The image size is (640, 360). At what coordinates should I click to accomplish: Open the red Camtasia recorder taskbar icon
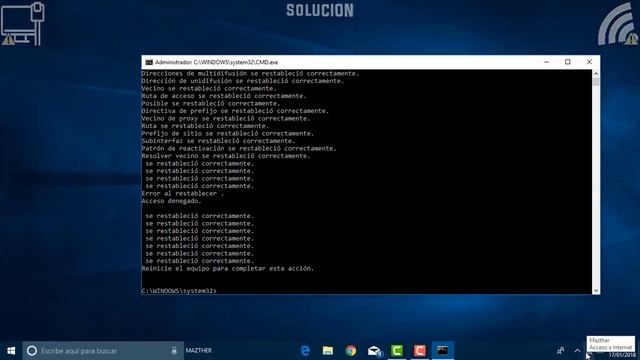coord(420,351)
